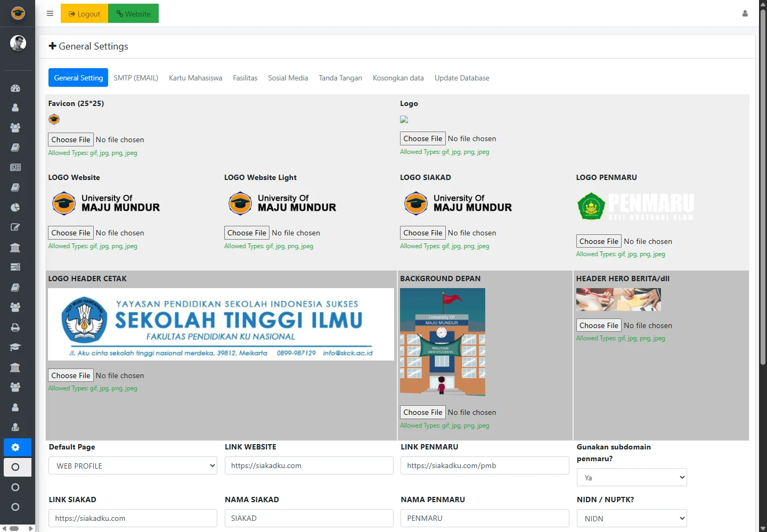Click the blue settings gear icon
Image resolution: width=767 pixels, height=532 pixels.
[x=15, y=447]
